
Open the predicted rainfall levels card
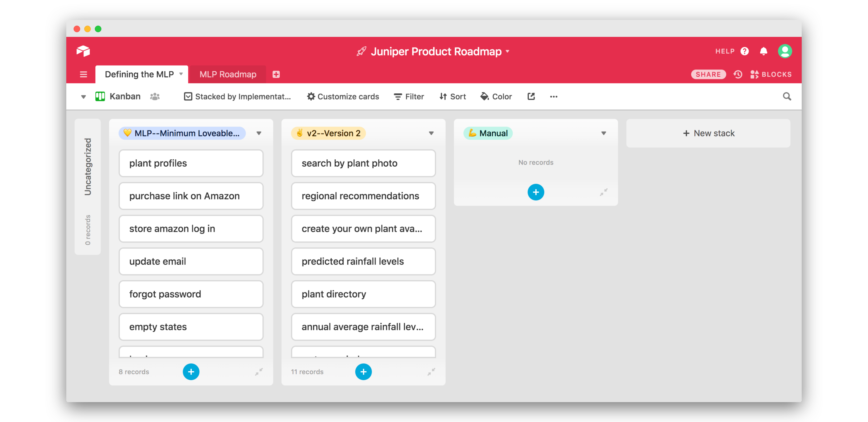[363, 262]
